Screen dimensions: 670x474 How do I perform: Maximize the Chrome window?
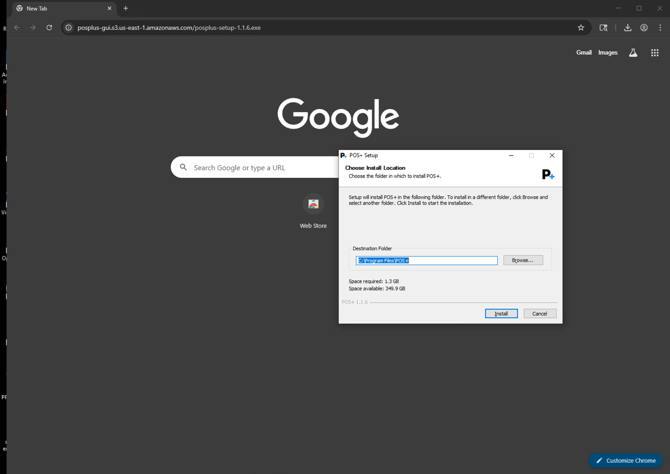click(x=639, y=9)
